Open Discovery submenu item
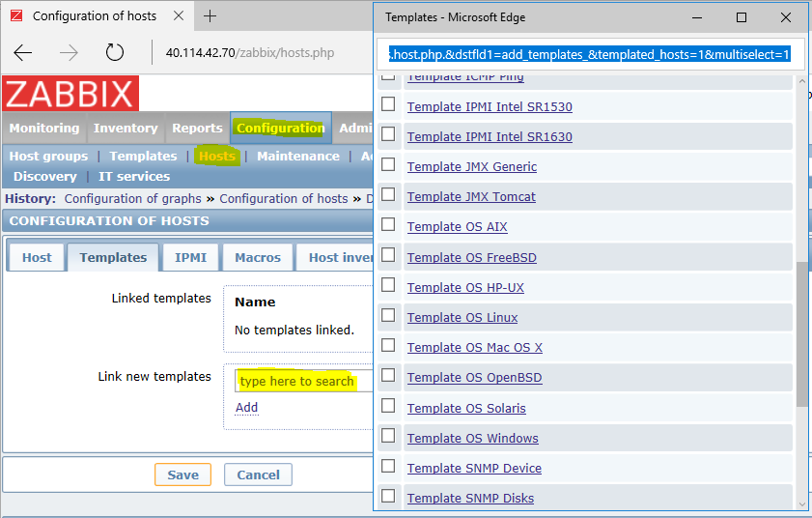The width and height of the screenshot is (812, 518). tap(45, 176)
